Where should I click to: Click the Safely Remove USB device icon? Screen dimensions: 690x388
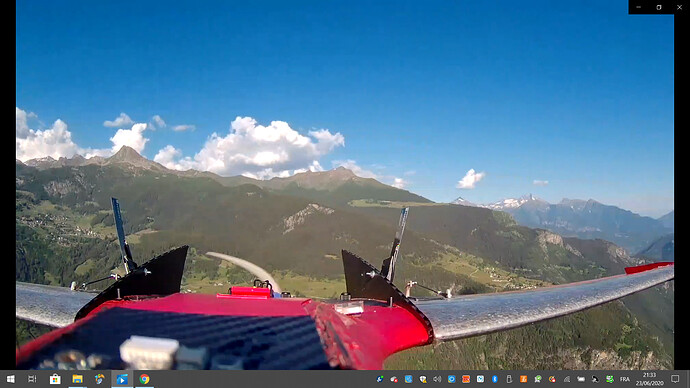pyautogui.click(x=509, y=379)
